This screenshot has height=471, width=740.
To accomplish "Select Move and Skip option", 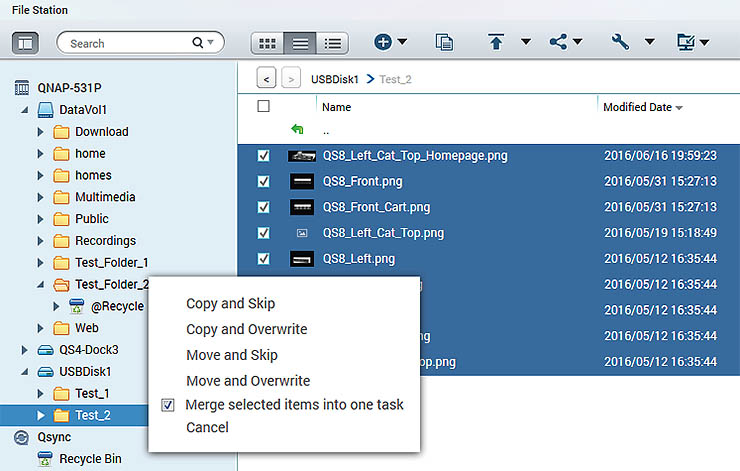I will [x=232, y=355].
